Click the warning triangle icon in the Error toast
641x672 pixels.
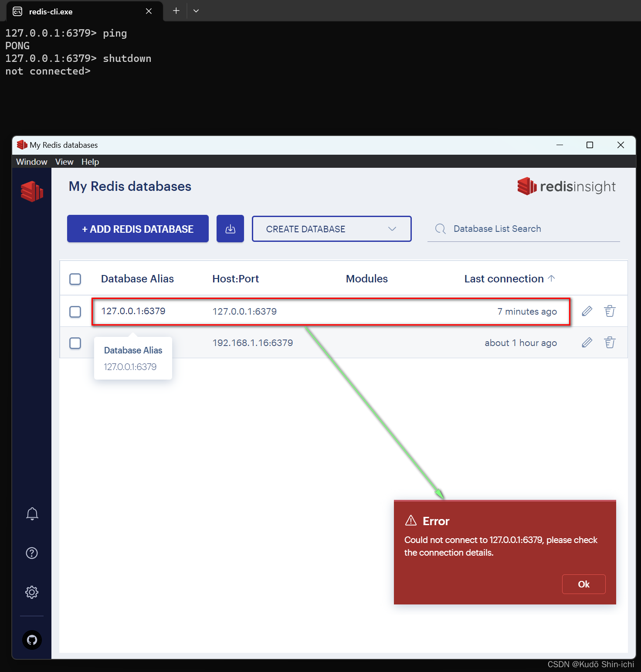[x=411, y=520]
